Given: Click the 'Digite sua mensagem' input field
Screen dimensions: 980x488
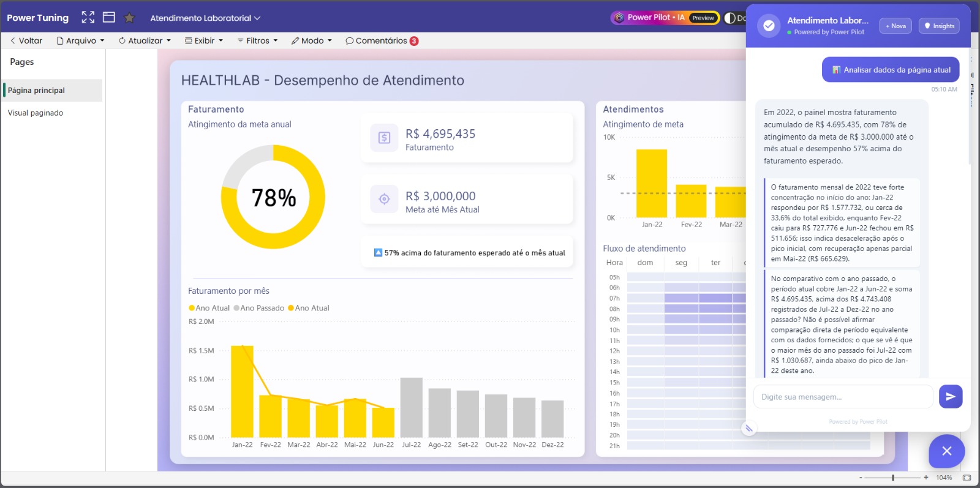Looking at the screenshot, I should [x=843, y=397].
